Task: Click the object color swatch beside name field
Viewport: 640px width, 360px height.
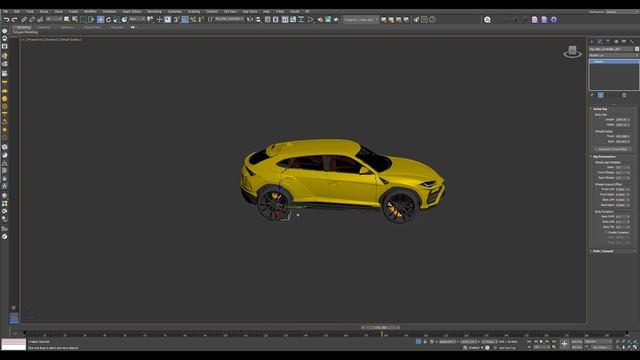Action: pyautogui.click(x=637, y=49)
